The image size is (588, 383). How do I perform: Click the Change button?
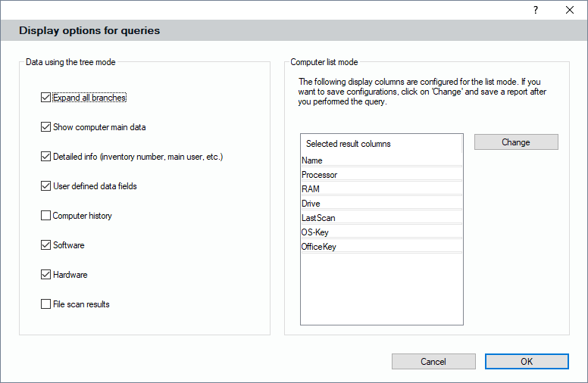click(516, 142)
